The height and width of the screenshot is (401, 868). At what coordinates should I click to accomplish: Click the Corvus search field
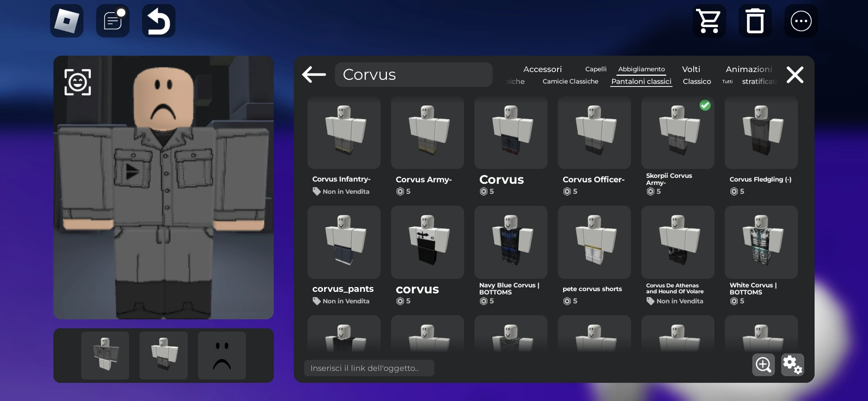(413, 75)
